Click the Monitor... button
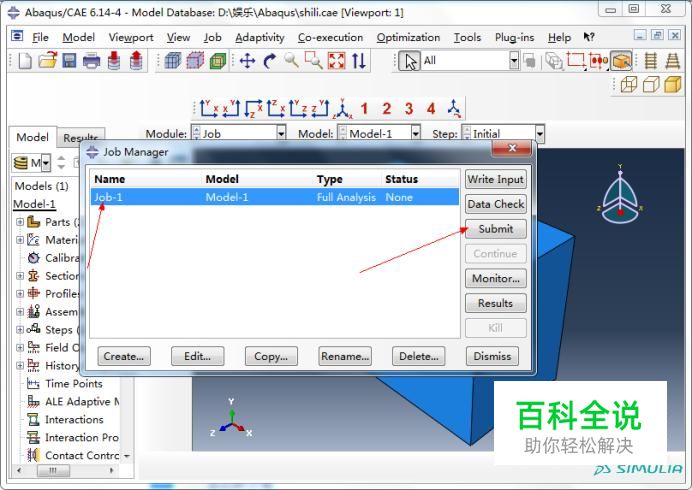Image resolution: width=692 pixels, height=490 pixels. pyautogui.click(x=496, y=279)
